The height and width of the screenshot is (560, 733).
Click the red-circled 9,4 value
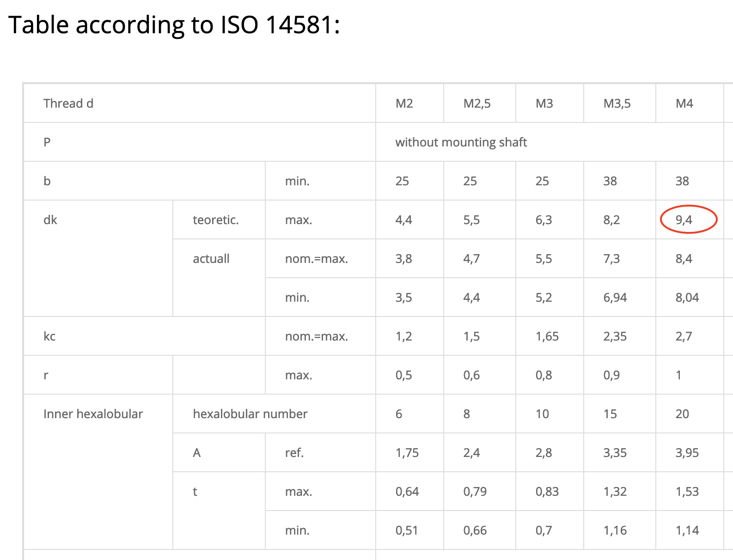(x=684, y=220)
